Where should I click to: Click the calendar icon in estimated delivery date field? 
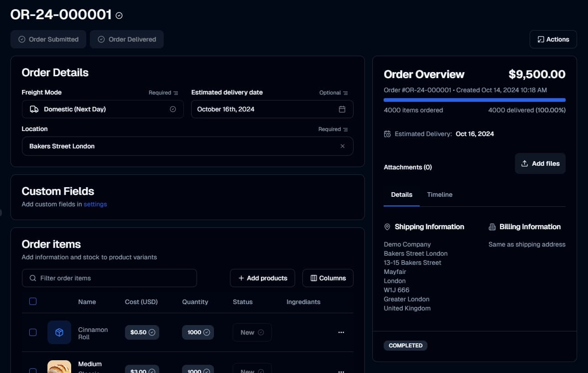[342, 109]
